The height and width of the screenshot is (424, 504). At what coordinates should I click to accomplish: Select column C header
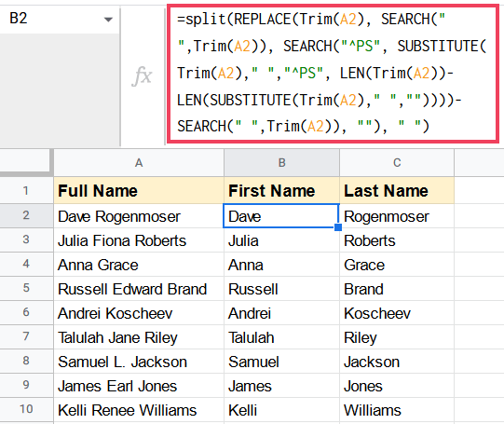(397, 163)
